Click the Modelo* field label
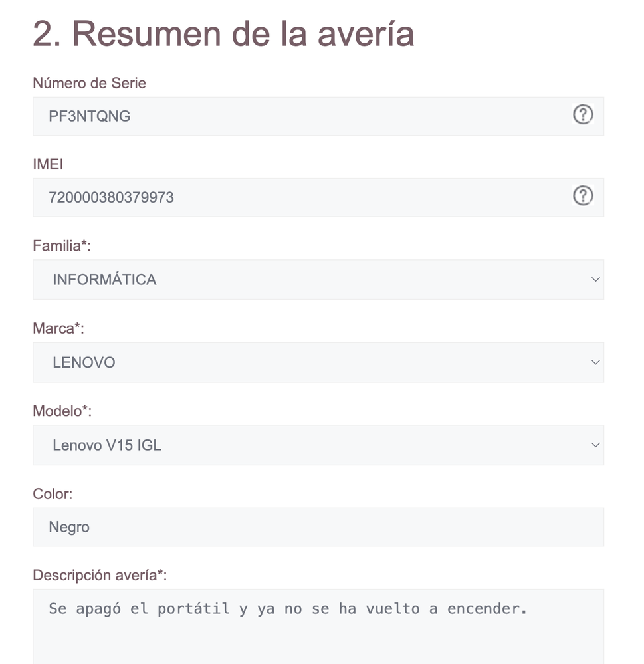 coord(62,411)
